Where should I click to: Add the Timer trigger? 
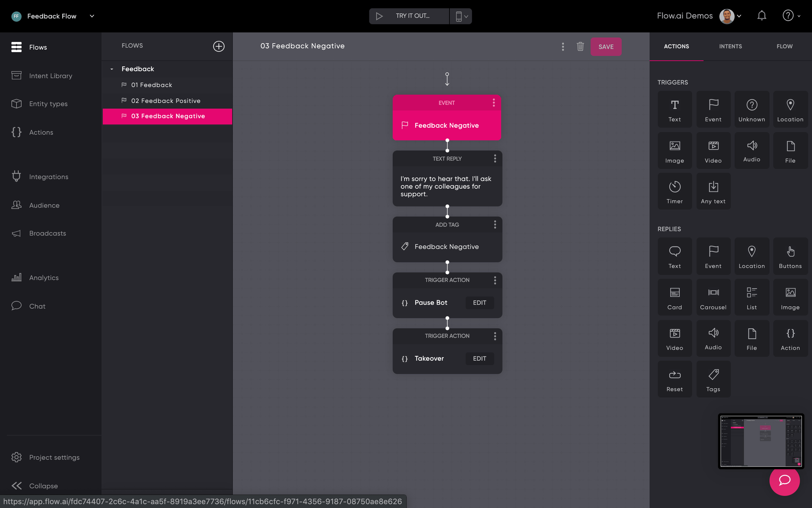coord(674,191)
